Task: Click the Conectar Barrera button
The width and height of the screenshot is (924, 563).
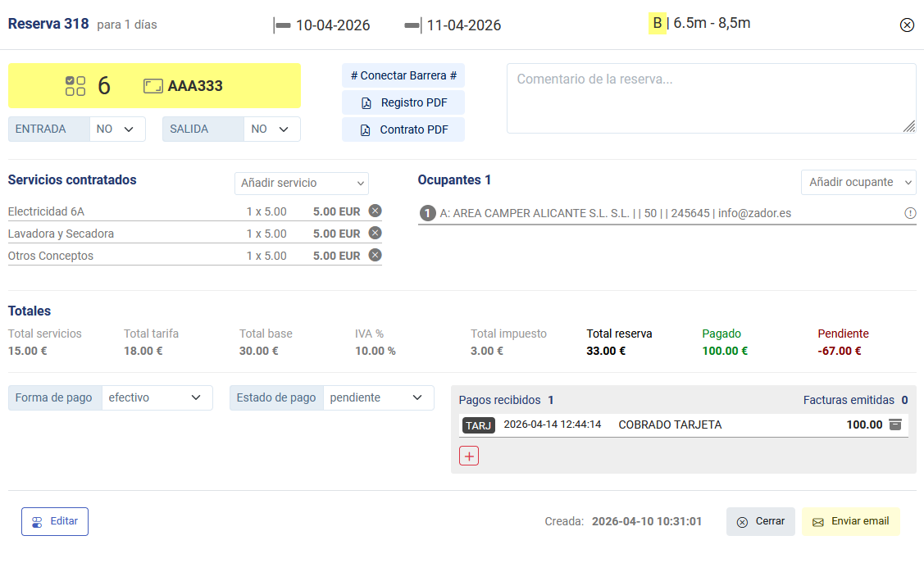Action: [x=403, y=75]
